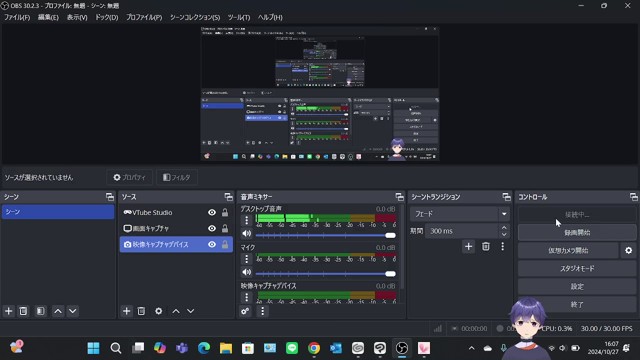Open マイク options three-dot menu
Viewport: 640px width, 360px height.
point(247,259)
